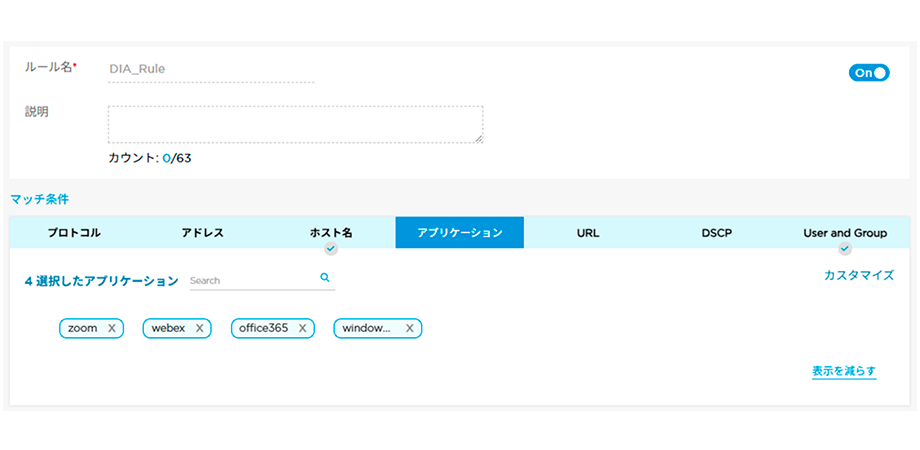Viewport: 920px width, 450px height.
Task: Remove the truncated window... application chip
Action: point(409,328)
